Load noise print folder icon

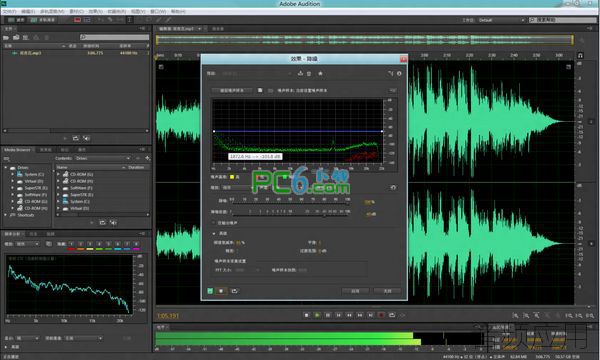tap(271, 90)
